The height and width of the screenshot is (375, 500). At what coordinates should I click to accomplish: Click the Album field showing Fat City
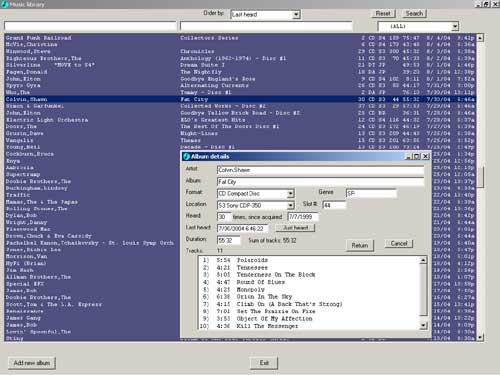pos(320,182)
